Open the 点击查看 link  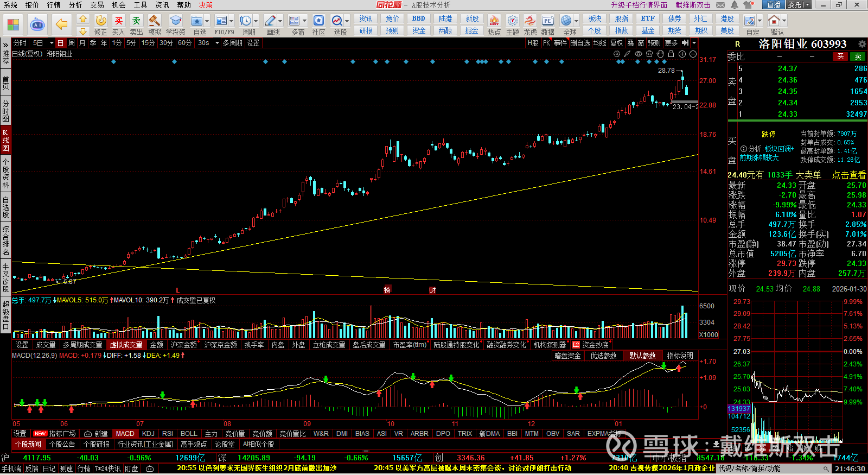(849, 175)
